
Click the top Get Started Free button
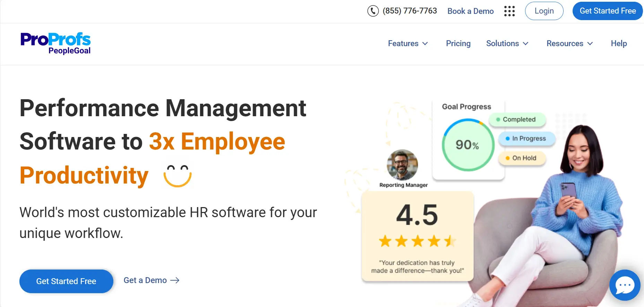[607, 11]
